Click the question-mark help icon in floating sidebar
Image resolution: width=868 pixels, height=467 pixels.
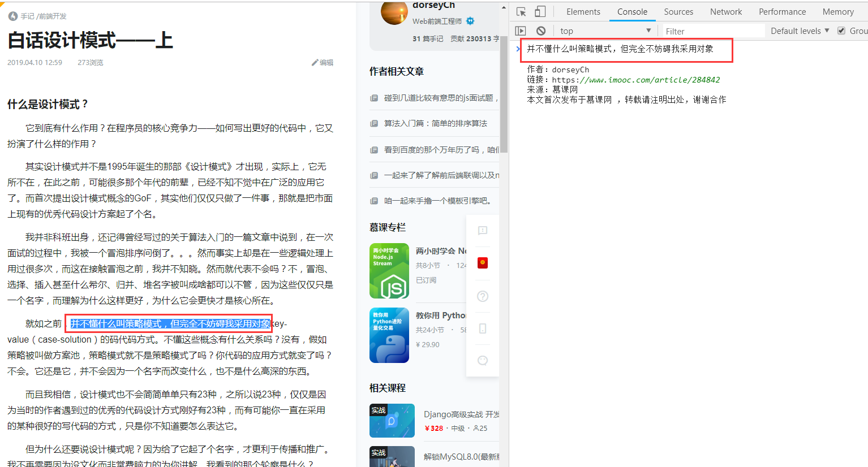482,296
